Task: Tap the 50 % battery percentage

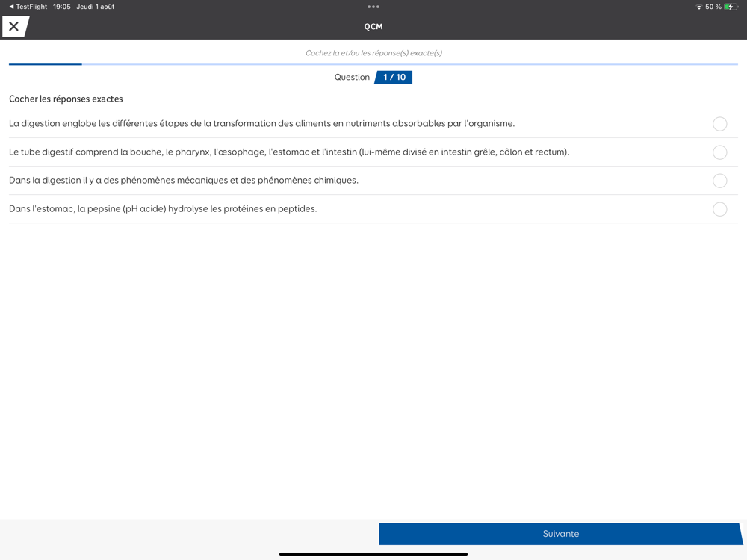Action: pyautogui.click(x=713, y=7)
